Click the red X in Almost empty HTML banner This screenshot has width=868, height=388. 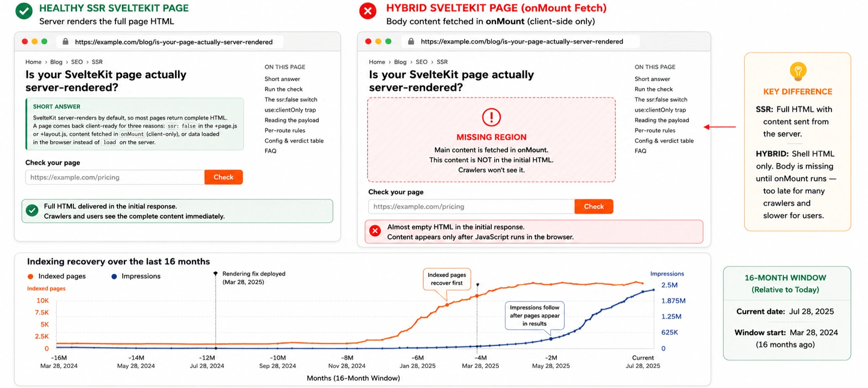click(x=375, y=231)
